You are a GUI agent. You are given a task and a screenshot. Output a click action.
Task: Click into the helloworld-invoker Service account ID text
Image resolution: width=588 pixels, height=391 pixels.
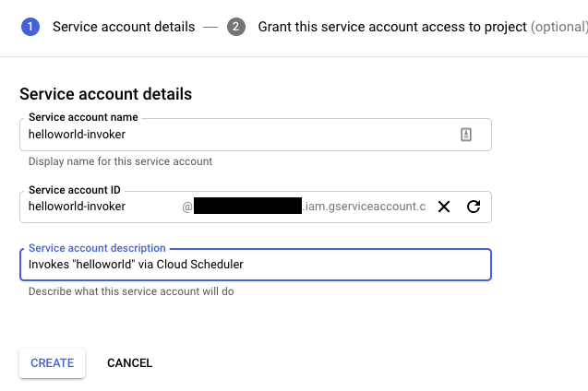78,207
